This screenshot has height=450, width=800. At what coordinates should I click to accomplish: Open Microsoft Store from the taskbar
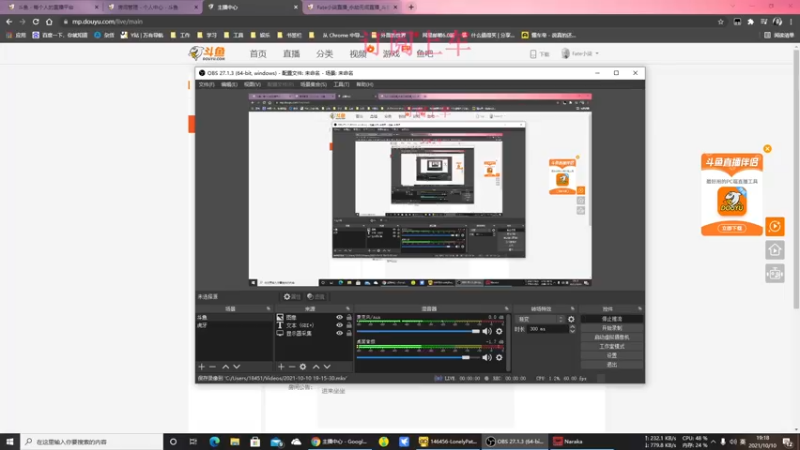[x=255, y=441]
